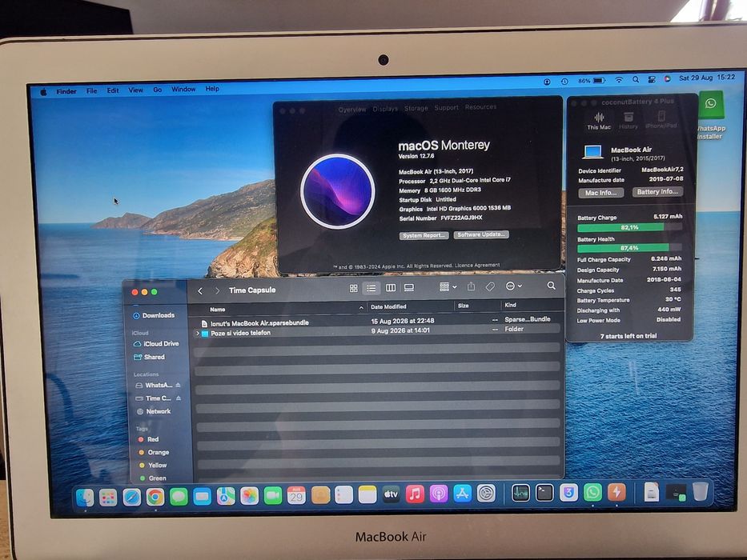747x560 pixels.
Task: Click Battery Info button in coconutBattery
Action: tap(657, 191)
